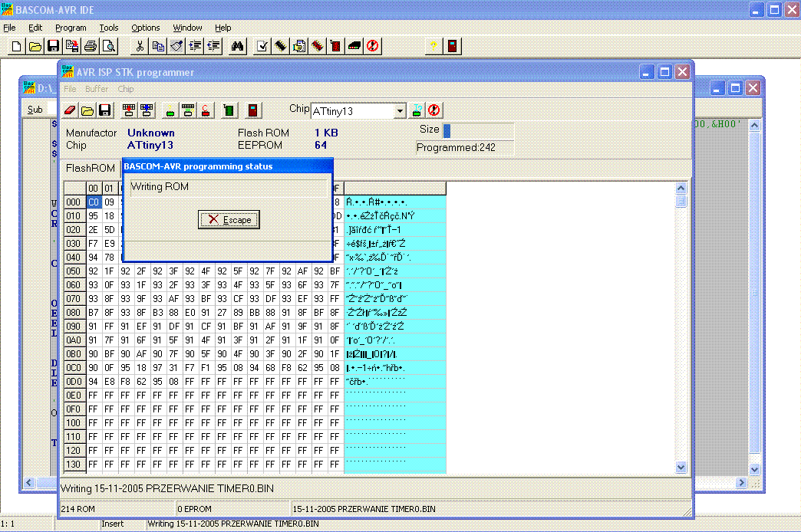This screenshot has width=801, height=532.
Task: Reset chip with the T? icon beside Chip dropdown
Action: pos(417,110)
